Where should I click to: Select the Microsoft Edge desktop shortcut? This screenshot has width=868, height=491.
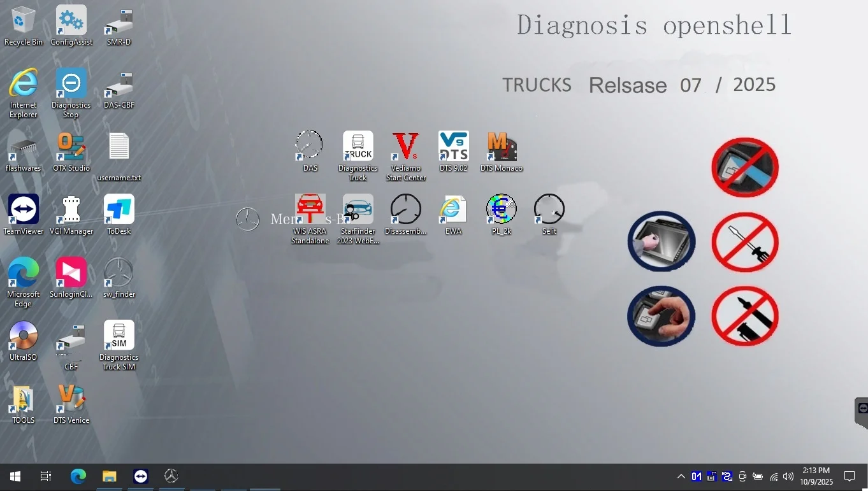pyautogui.click(x=24, y=283)
